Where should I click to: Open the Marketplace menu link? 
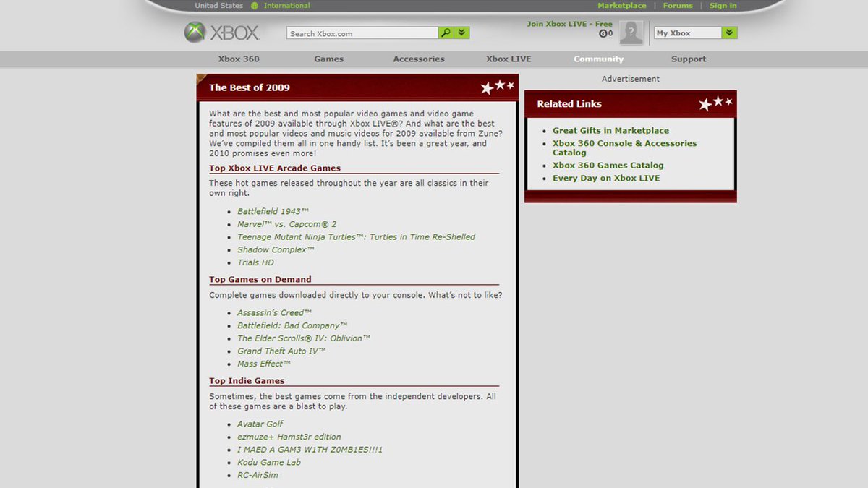tap(623, 5)
